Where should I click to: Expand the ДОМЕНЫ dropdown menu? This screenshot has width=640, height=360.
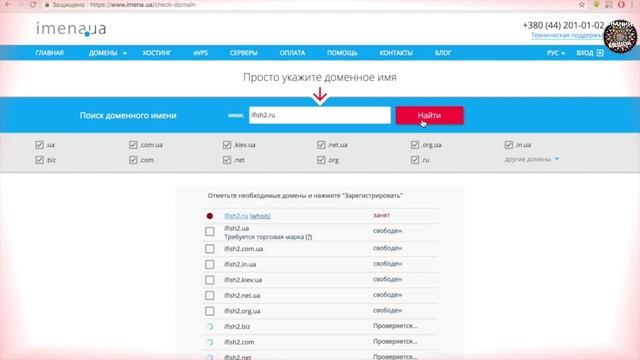pyautogui.click(x=108, y=53)
